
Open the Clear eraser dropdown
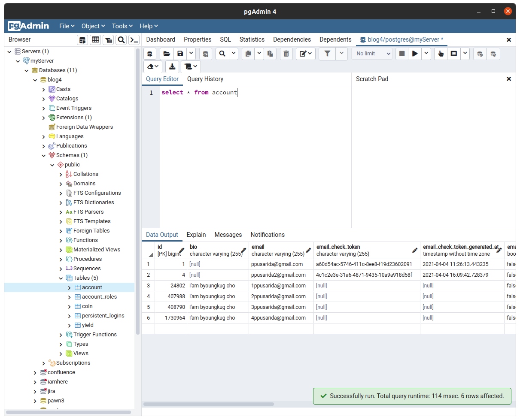[x=153, y=66]
